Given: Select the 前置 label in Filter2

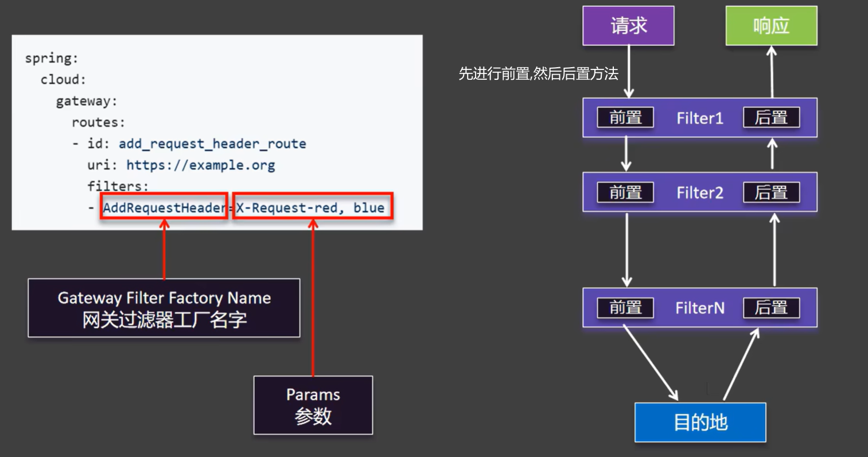Looking at the screenshot, I should pos(625,192).
